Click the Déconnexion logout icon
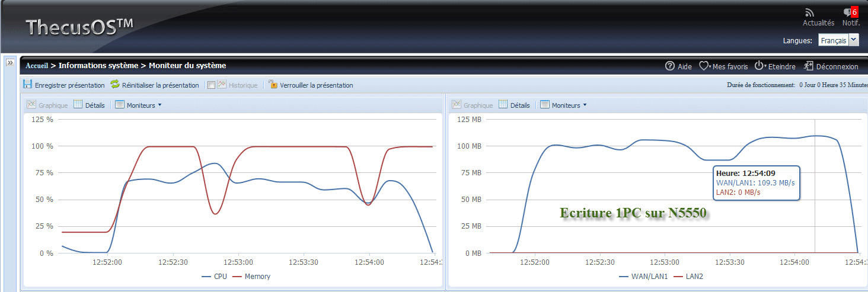Viewport: 868px width, 292px height. pyautogui.click(x=808, y=66)
